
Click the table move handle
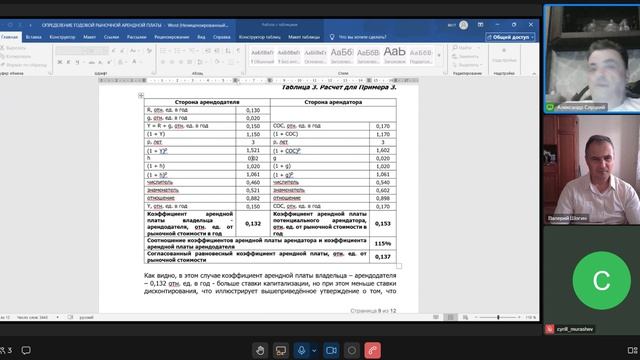tap(141, 96)
